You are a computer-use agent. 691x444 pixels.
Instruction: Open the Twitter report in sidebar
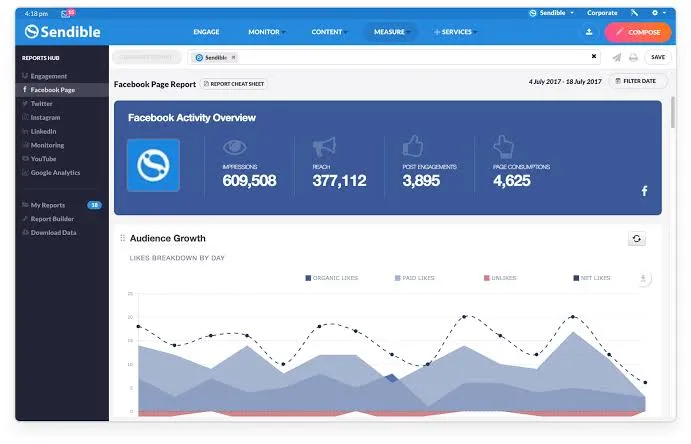pyautogui.click(x=41, y=103)
